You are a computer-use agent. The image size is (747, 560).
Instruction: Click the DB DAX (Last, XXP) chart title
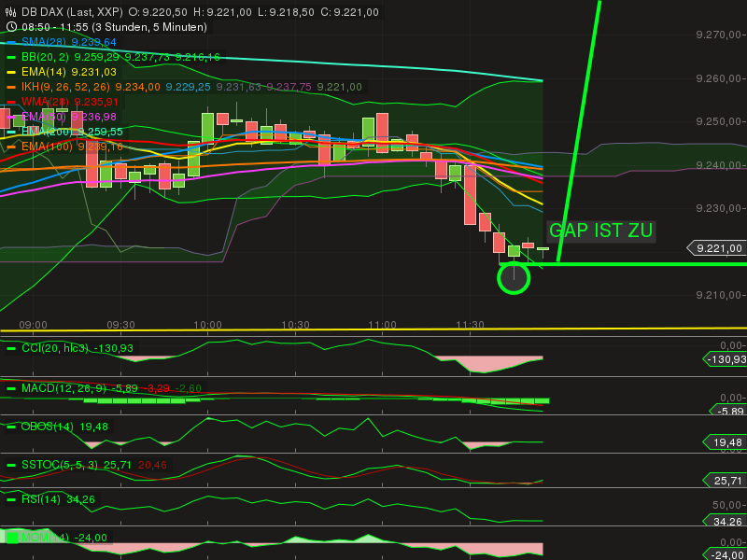click(x=70, y=12)
